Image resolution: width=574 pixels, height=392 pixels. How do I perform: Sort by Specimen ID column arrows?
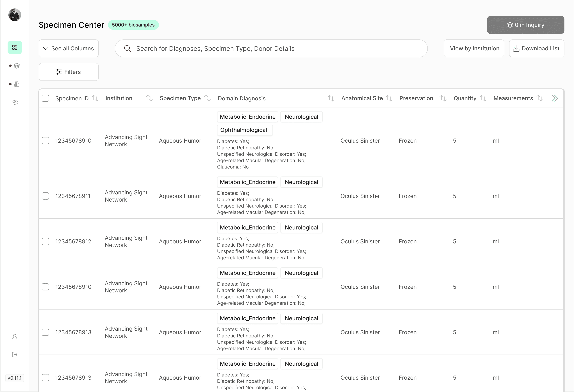pos(95,98)
